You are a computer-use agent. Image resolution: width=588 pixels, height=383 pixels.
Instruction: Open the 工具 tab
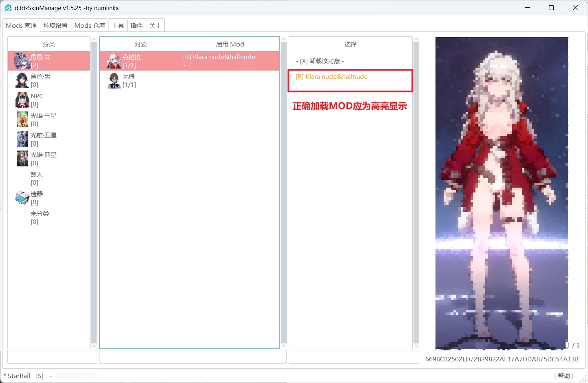click(x=118, y=25)
